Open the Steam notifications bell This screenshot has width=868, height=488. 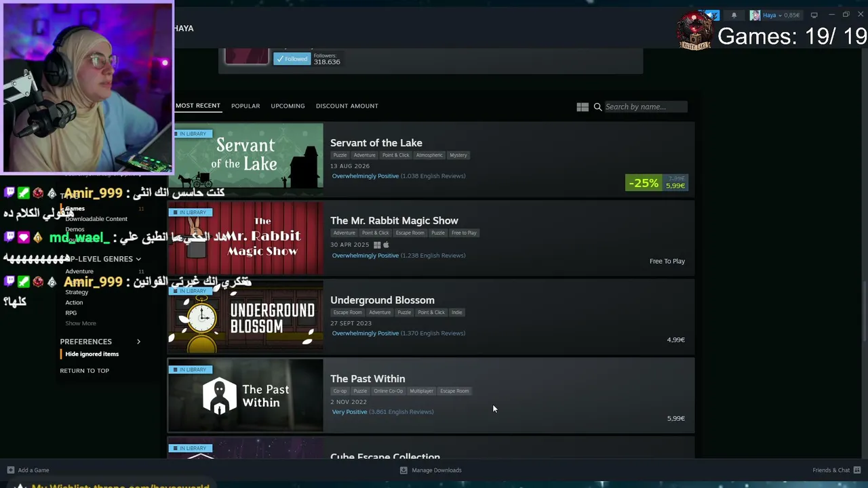(x=734, y=15)
